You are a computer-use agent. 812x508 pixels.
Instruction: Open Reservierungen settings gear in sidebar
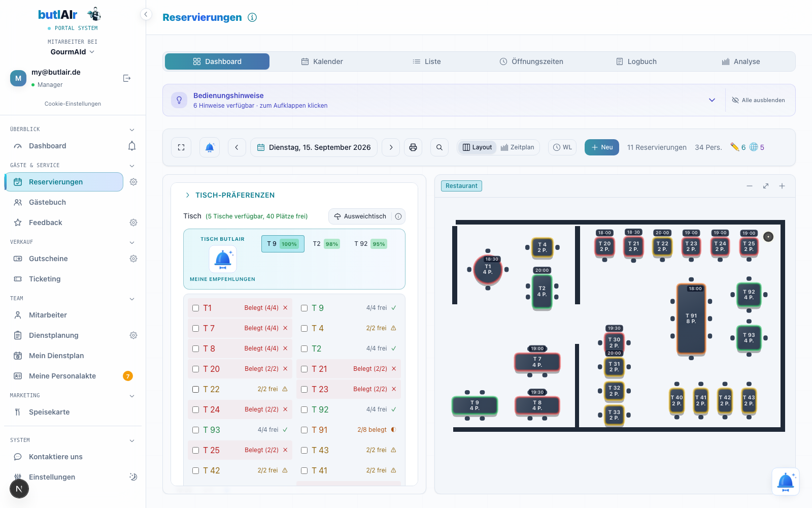(x=133, y=182)
